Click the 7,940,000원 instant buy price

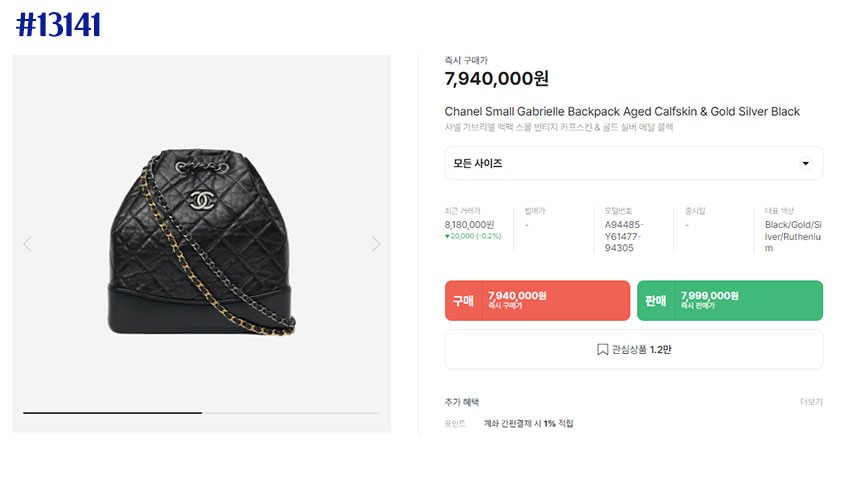click(x=496, y=78)
